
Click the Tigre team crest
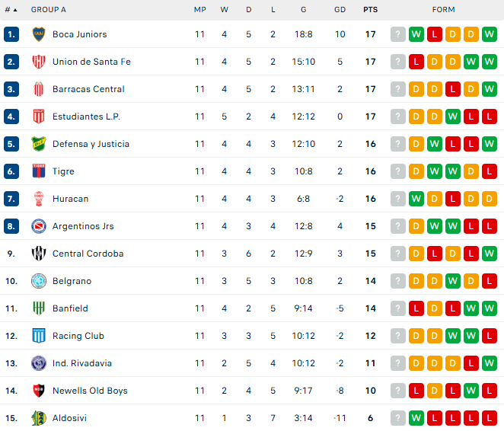(x=39, y=171)
